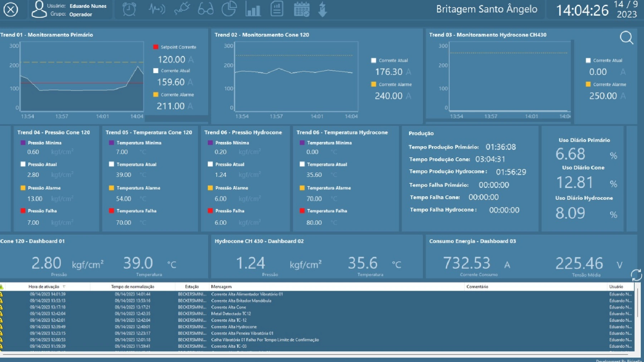644x362 pixels.
Task: Select the Corrente Alta Hydrocone alarm row
Action: (x=317, y=327)
